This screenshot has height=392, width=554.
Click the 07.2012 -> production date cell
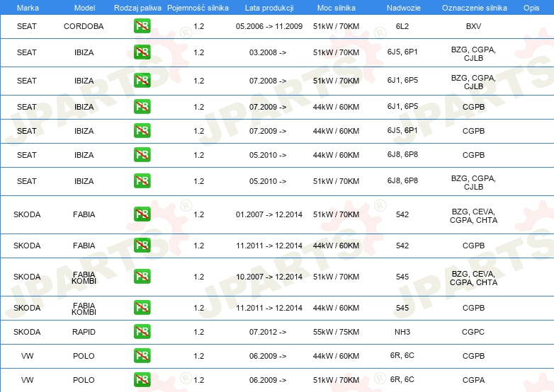(x=268, y=332)
